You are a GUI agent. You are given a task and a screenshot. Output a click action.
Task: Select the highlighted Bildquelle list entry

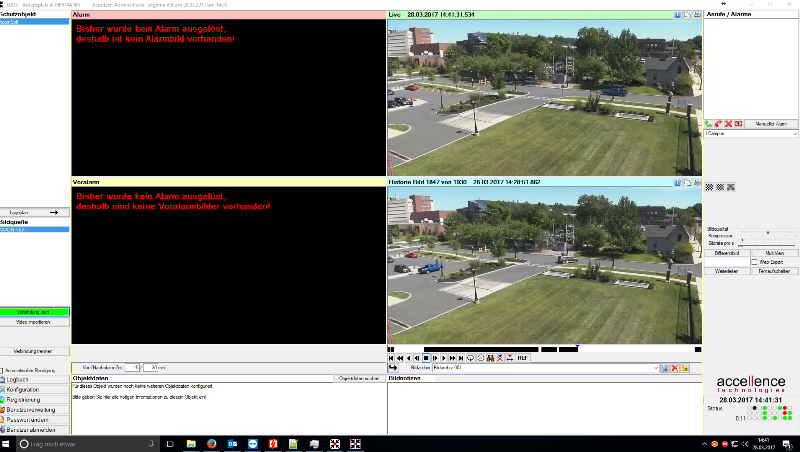pos(34,230)
